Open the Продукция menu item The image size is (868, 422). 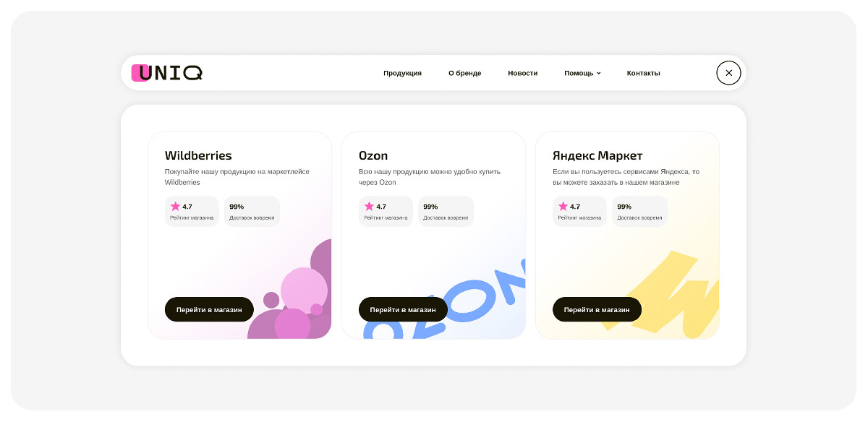[x=402, y=73]
